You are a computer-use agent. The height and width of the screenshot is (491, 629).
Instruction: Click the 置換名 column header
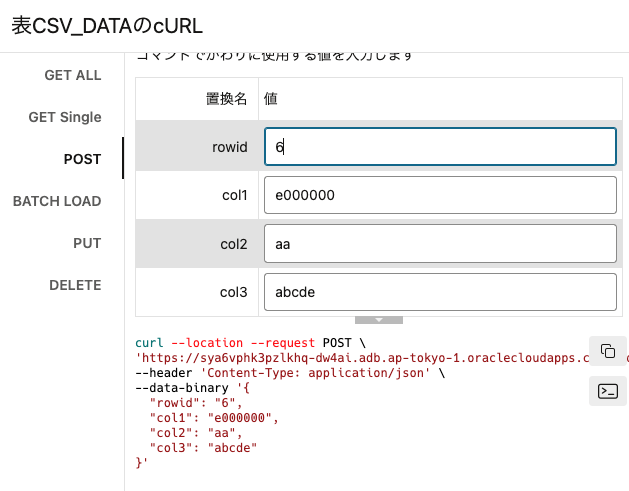click(x=226, y=98)
